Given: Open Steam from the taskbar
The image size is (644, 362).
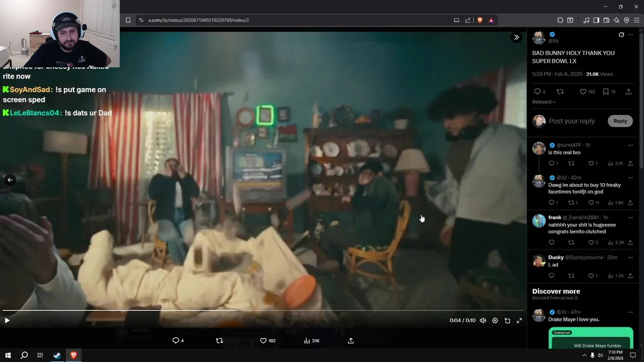Looking at the screenshot, I should tap(57, 355).
